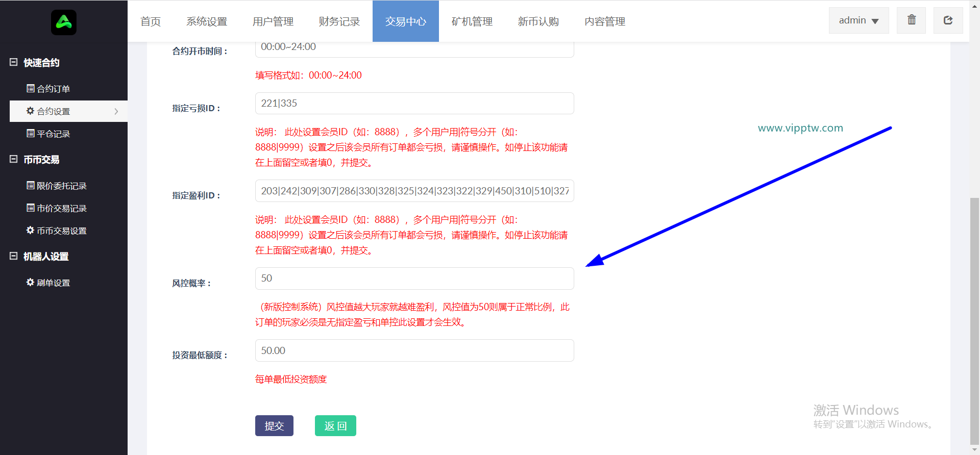Image resolution: width=980 pixels, height=455 pixels.
Task: Click the 投资最低额度 label
Action: pyautogui.click(x=200, y=355)
